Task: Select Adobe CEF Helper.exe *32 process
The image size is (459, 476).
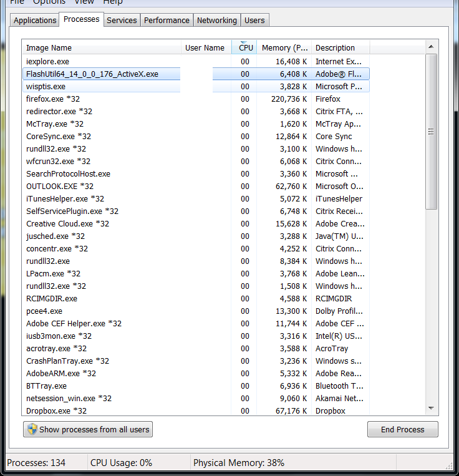Action: [196, 324]
